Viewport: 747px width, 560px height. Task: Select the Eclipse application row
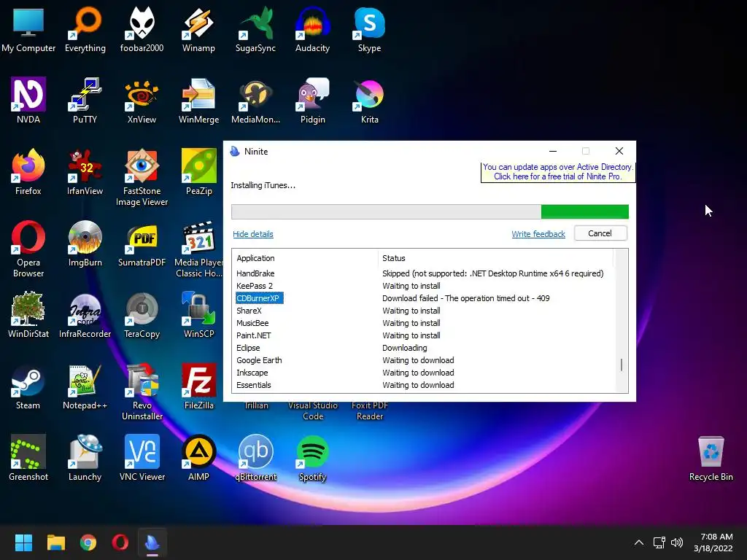tap(425, 348)
